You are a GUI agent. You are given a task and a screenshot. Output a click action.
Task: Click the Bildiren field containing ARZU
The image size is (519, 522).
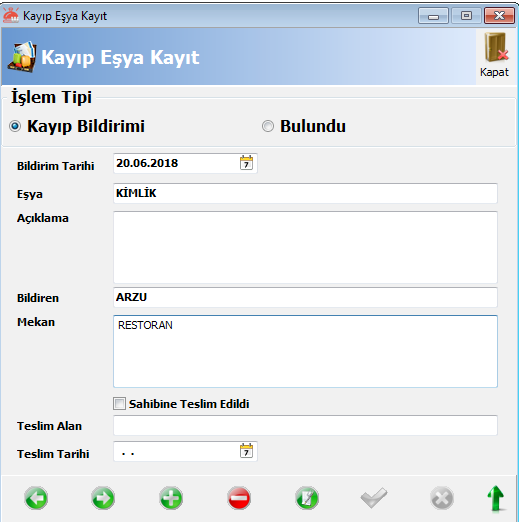point(305,297)
